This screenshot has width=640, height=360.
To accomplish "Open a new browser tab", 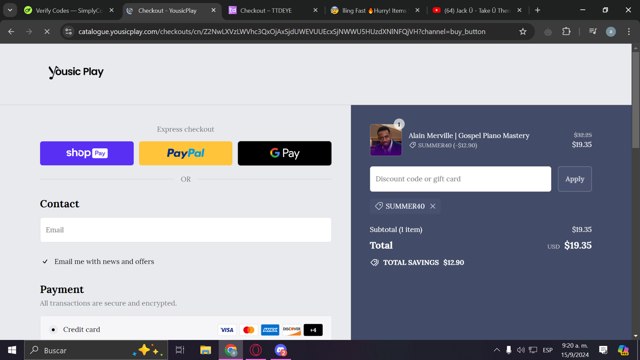I will point(537,10).
